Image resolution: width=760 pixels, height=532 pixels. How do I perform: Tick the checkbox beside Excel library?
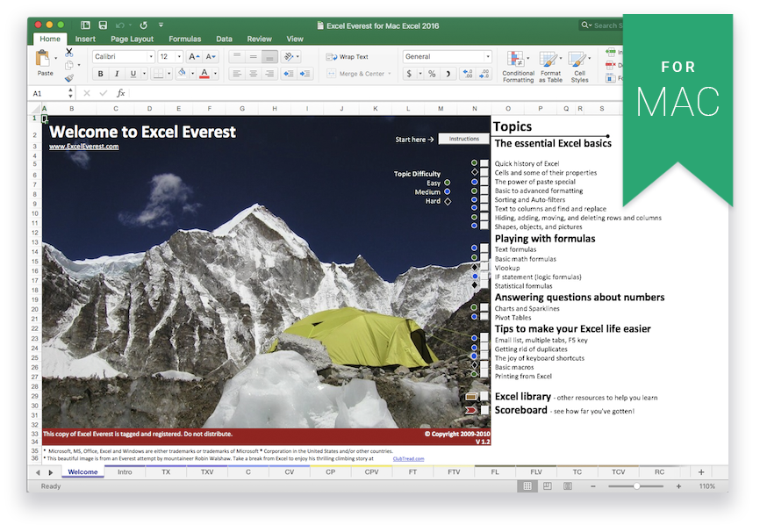point(484,396)
